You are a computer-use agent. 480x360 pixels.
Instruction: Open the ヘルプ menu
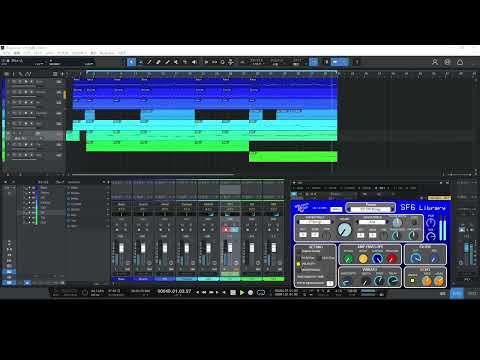pyautogui.click(x=122, y=53)
